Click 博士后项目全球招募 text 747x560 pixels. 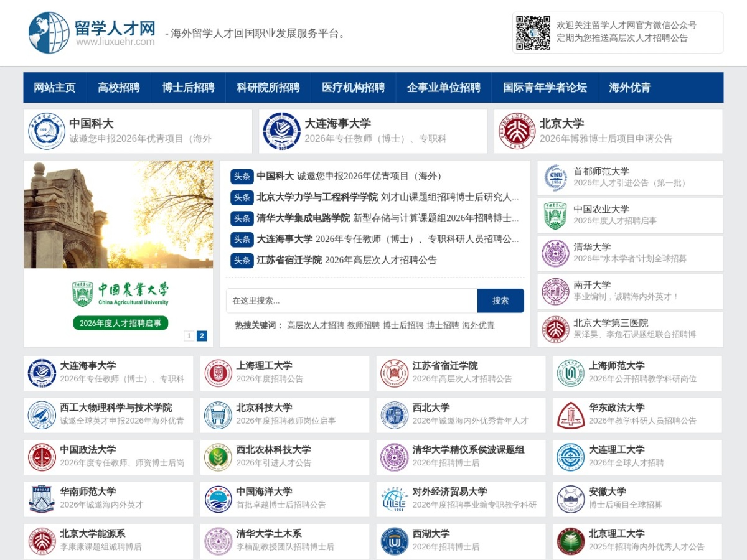[626, 505]
